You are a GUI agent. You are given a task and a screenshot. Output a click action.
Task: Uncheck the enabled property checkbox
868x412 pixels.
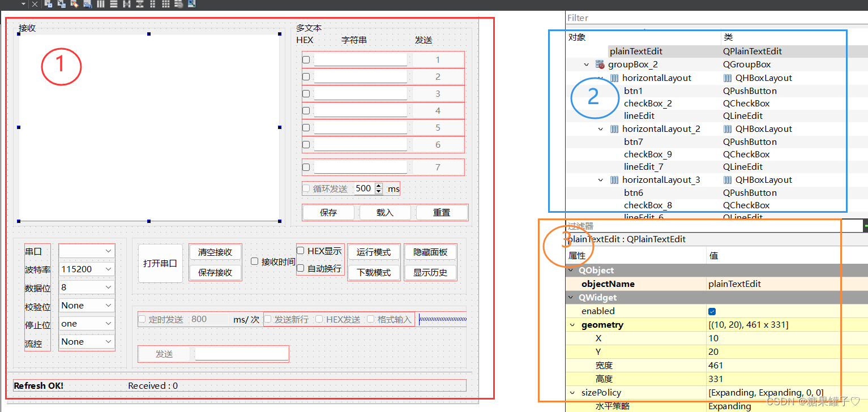point(712,311)
